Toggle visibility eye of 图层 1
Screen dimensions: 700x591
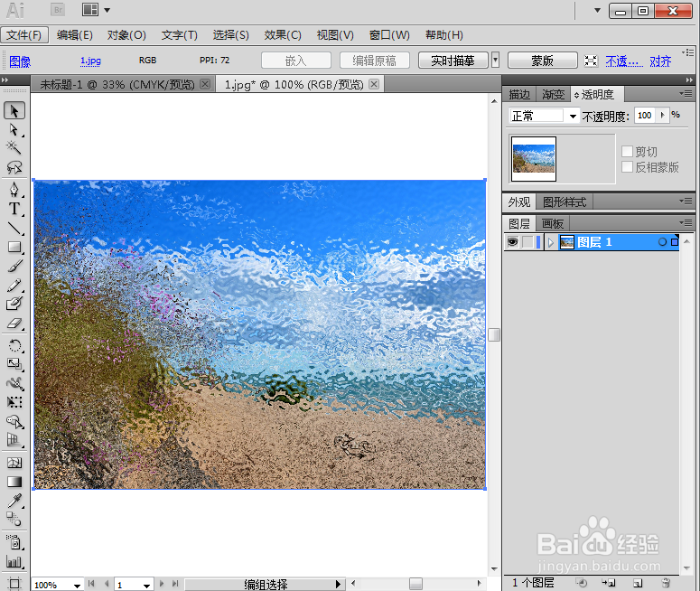[512, 242]
